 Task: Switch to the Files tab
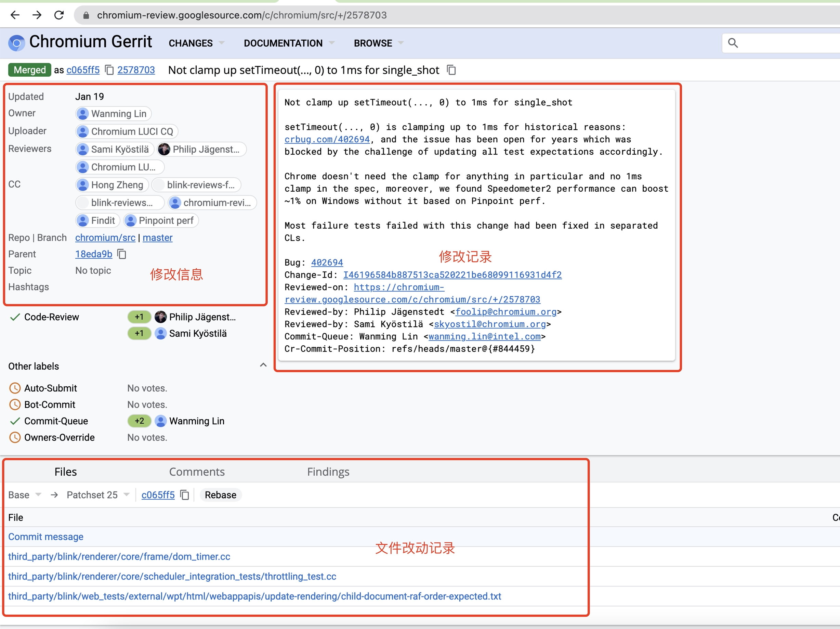[x=66, y=472]
